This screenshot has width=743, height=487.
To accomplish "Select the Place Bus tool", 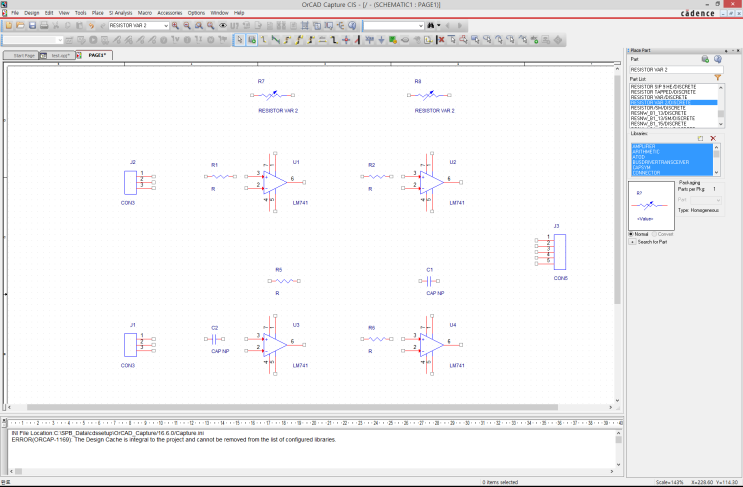I will 334,40.
